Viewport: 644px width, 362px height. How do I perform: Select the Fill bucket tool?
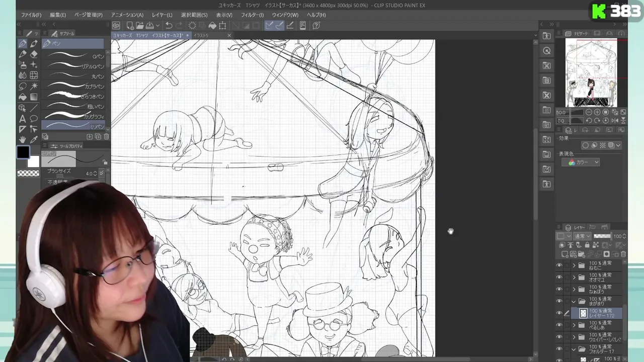point(23,97)
